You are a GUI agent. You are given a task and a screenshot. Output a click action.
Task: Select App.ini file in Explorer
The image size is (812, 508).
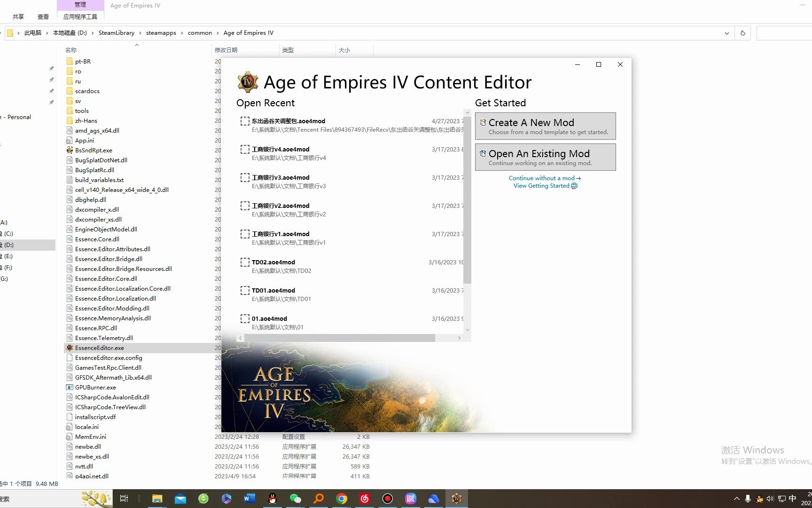tap(85, 141)
